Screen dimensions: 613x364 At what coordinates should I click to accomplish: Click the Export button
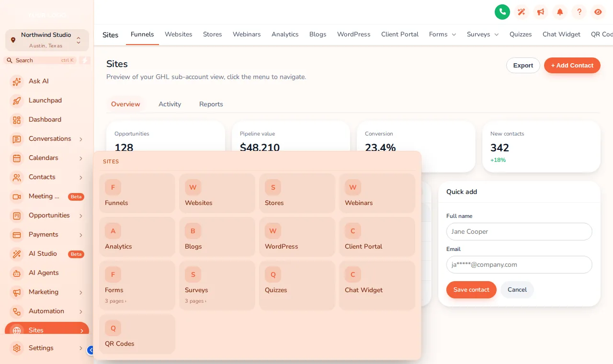click(523, 66)
